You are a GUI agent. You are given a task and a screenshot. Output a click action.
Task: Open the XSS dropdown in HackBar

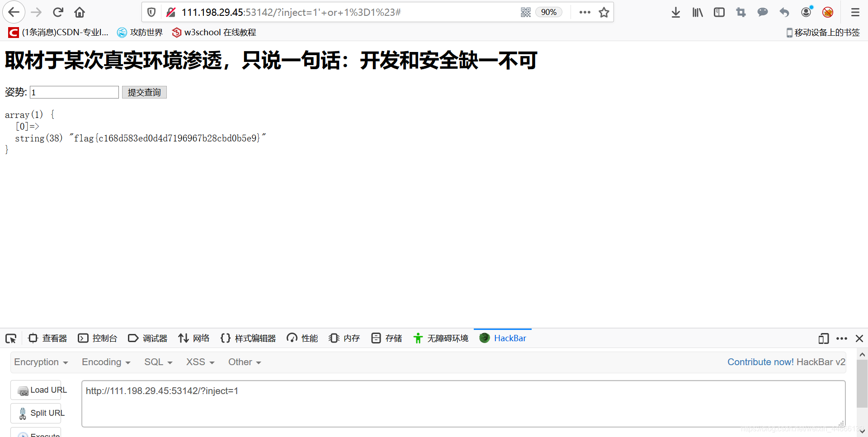click(x=199, y=362)
